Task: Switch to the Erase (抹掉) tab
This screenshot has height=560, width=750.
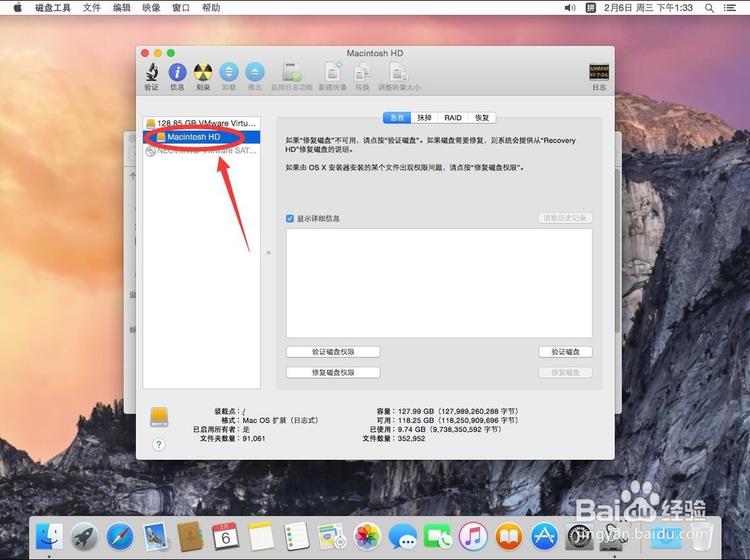Action: click(x=424, y=118)
